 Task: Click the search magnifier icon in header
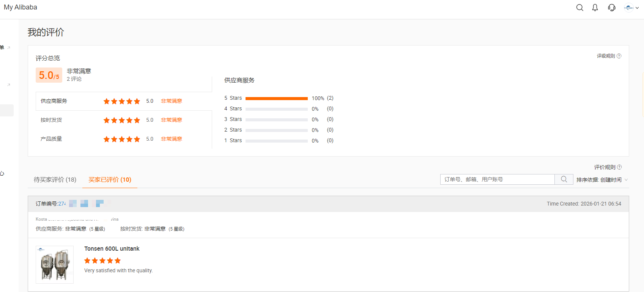point(579,8)
